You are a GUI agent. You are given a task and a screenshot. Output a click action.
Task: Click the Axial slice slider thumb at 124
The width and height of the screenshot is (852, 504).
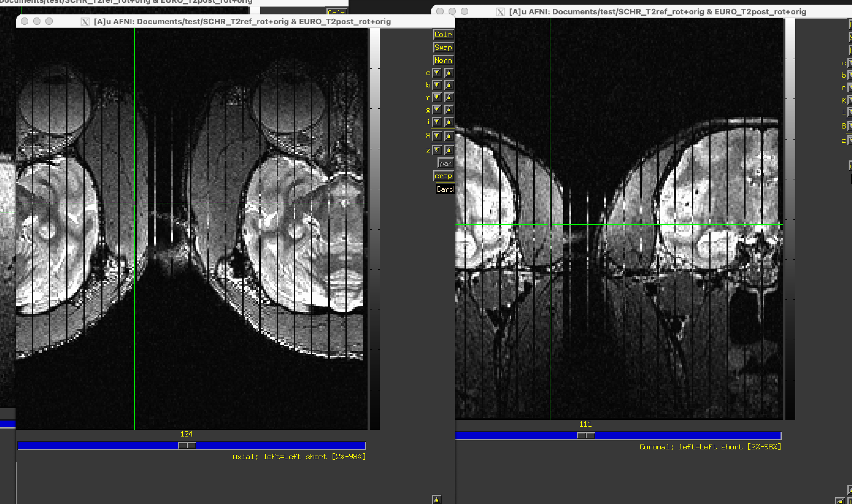(x=187, y=445)
